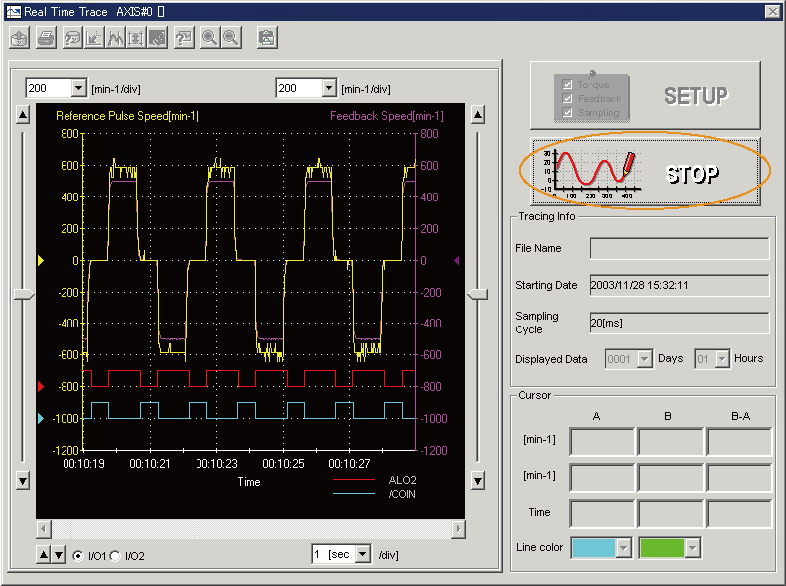Click the clipboard icon at toolbar end
786x586 pixels.
click(x=266, y=38)
